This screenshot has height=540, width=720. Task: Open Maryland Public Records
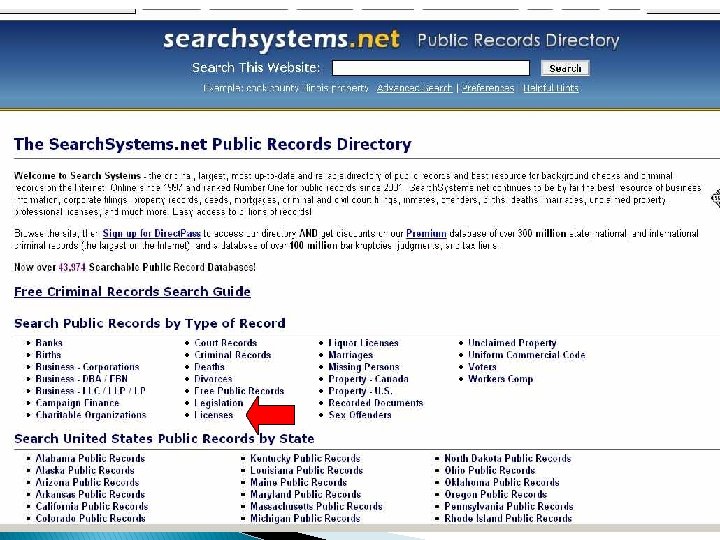[x=305, y=494]
